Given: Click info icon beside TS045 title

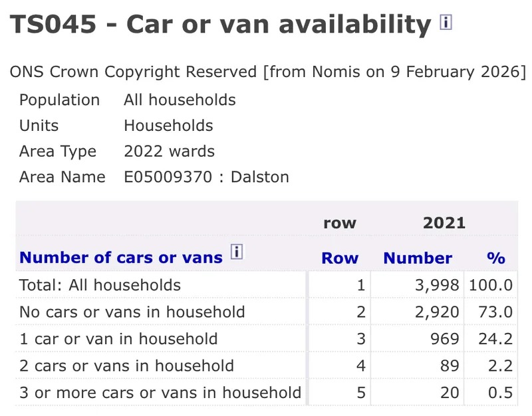Looking at the screenshot, I should point(446,23).
